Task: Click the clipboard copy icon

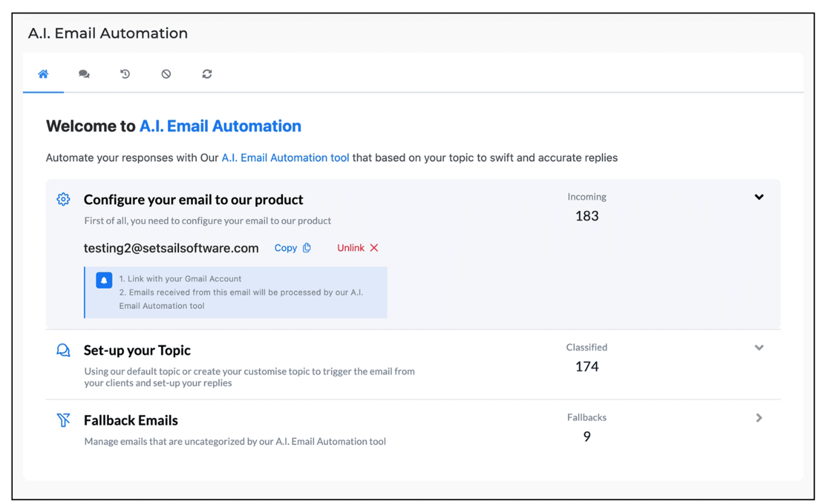Action: [307, 248]
